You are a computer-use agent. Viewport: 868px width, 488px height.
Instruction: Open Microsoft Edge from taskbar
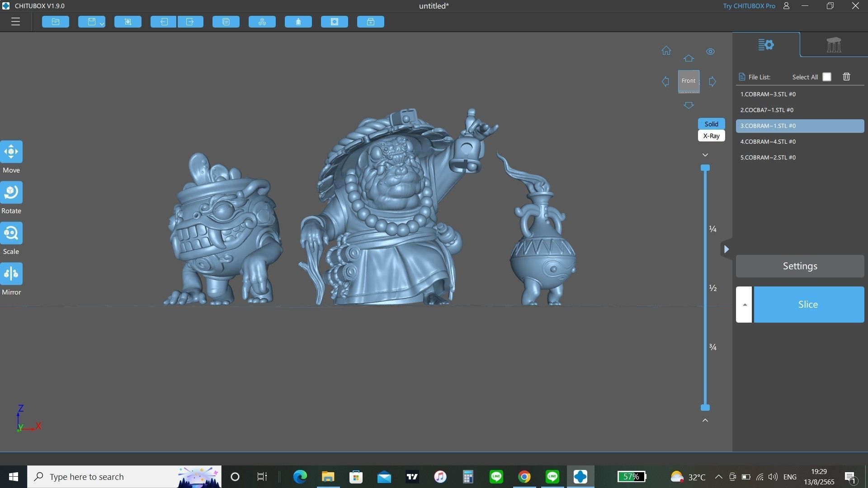pyautogui.click(x=300, y=477)
